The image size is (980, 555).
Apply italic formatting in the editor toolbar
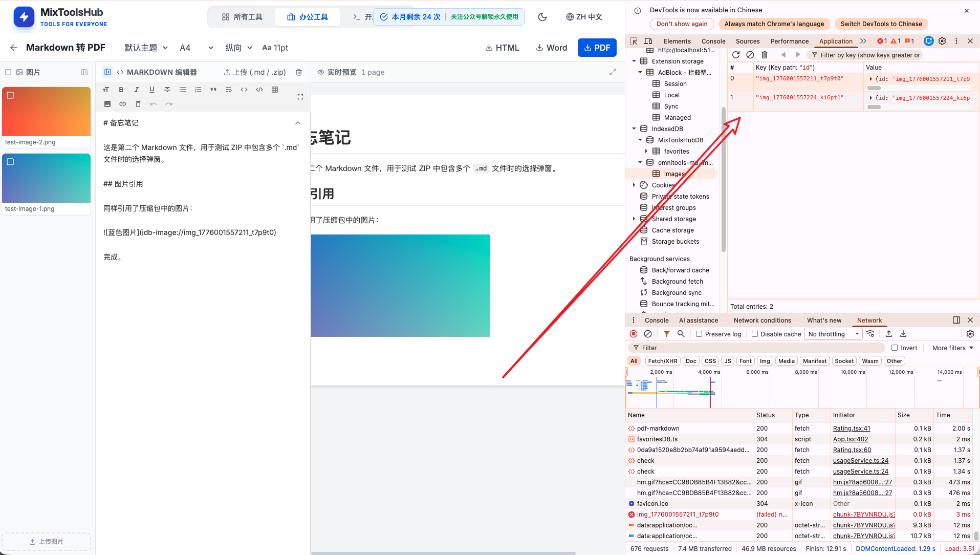pos(136,89)
